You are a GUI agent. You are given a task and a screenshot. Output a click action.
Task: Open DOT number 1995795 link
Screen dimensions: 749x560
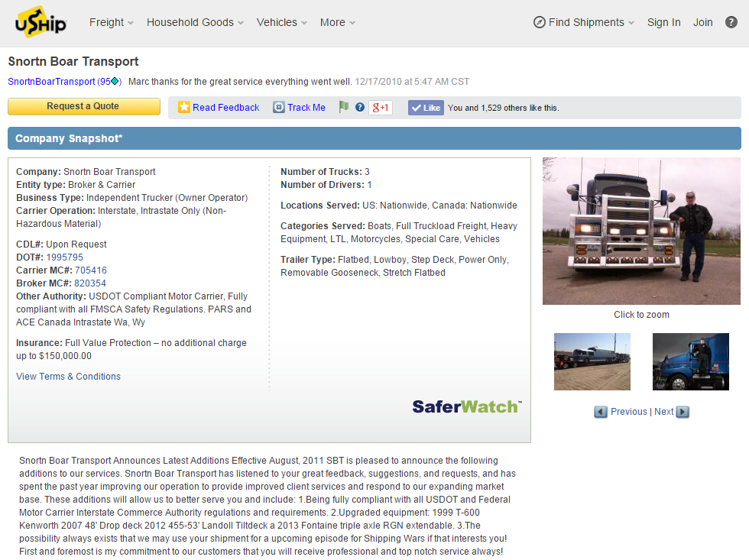pos(64,257)
